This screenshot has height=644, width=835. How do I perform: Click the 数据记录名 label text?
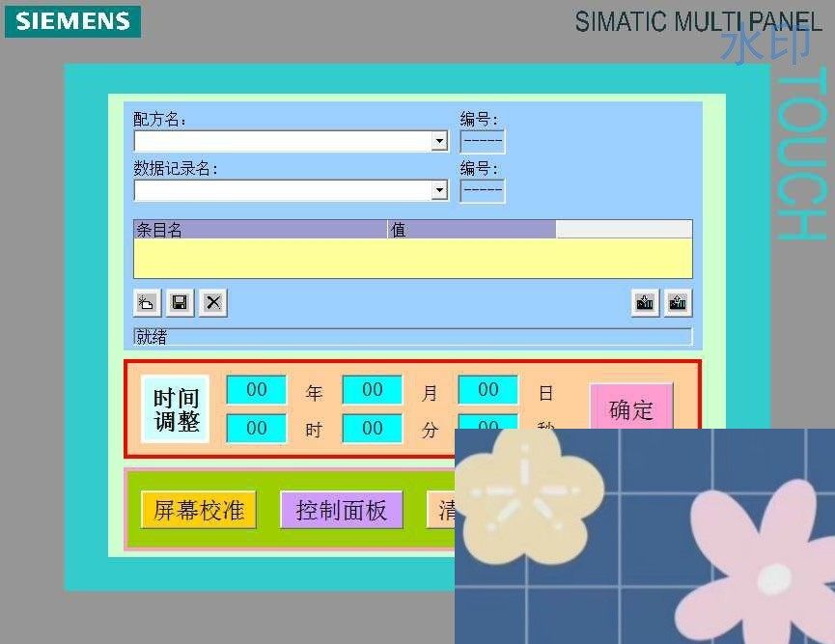pos(175,168)
